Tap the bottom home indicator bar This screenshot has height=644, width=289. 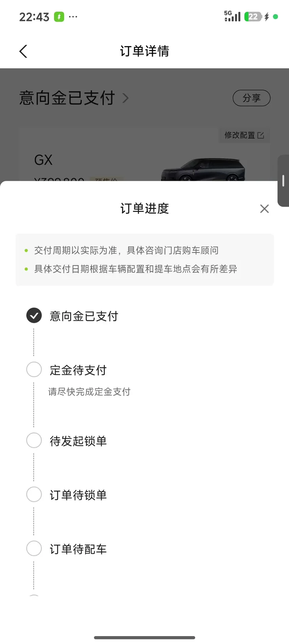tap(144, 638)
